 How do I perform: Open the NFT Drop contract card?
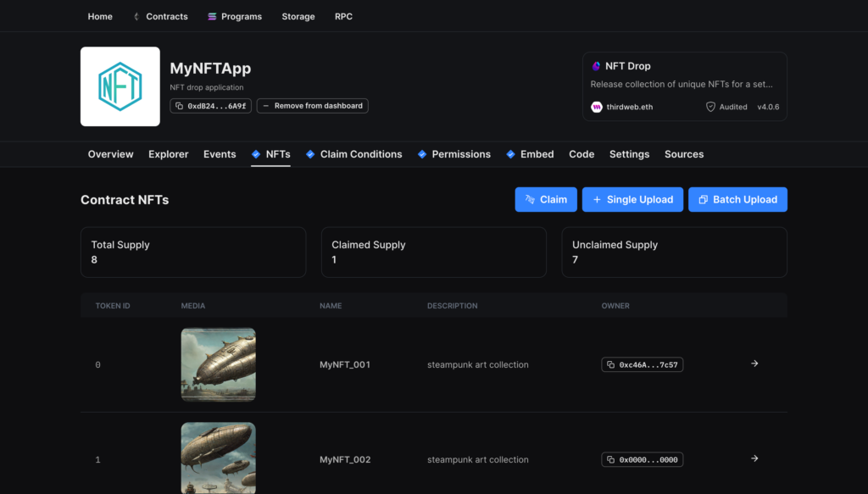[x=685, y=86]
